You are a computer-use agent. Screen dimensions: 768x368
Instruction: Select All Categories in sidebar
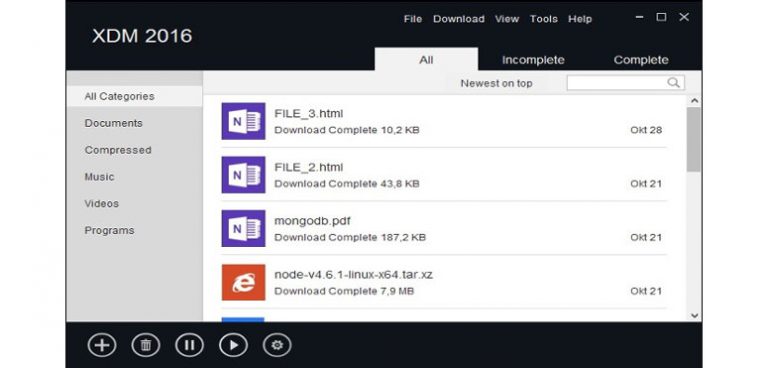pyautogui.click(x=134, y=96)
